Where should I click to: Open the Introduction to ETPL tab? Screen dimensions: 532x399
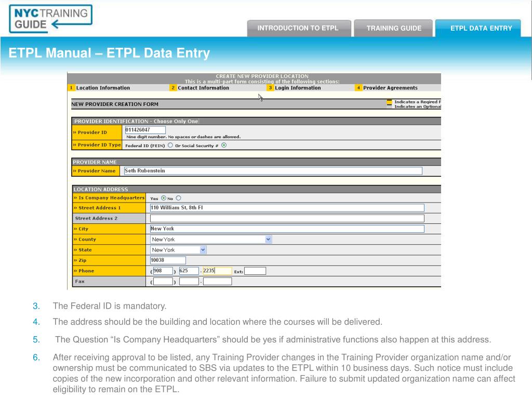coord(299,28)
